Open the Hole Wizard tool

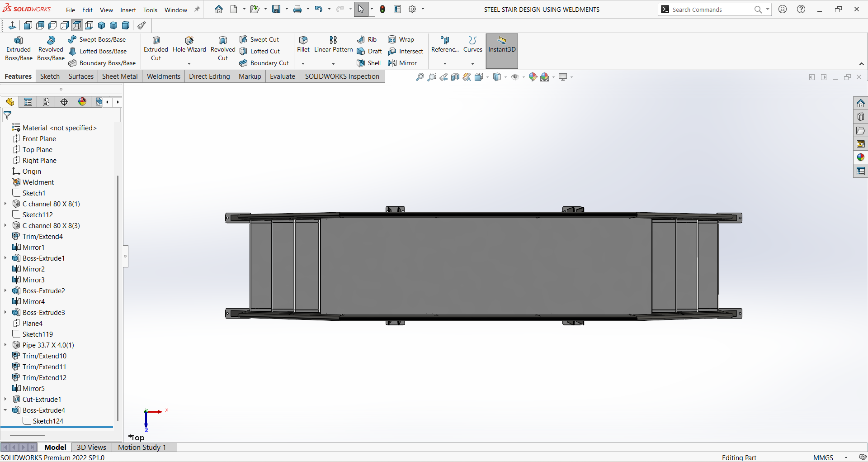pos(189,44)
